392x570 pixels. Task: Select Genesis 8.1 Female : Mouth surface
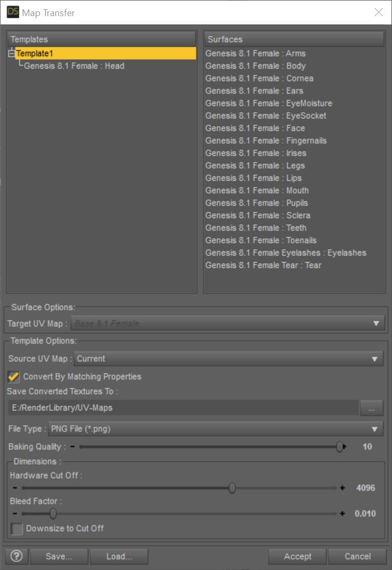pyautogui.click(x=256, y=191)
